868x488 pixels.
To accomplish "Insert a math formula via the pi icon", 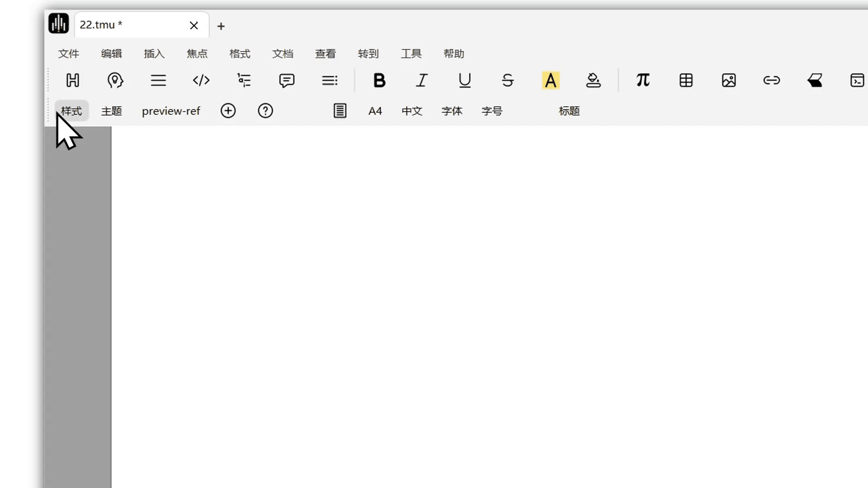I will point(643,80).
